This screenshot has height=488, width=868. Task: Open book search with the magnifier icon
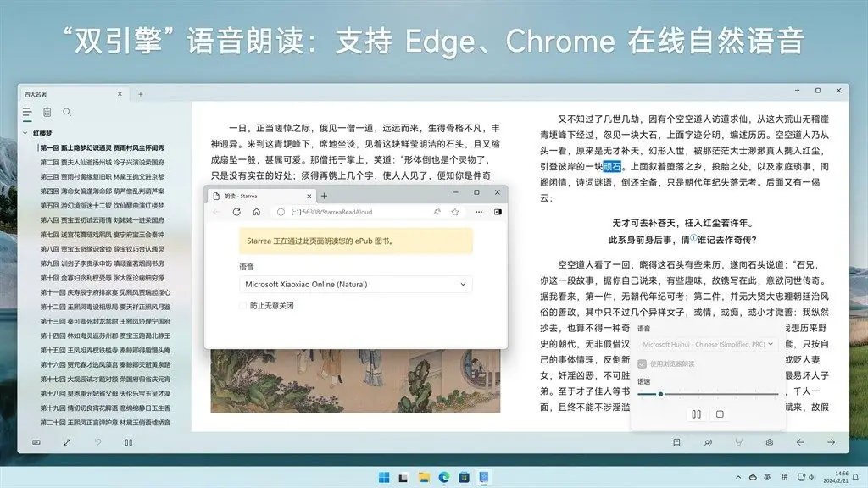(x=67, y=112)
